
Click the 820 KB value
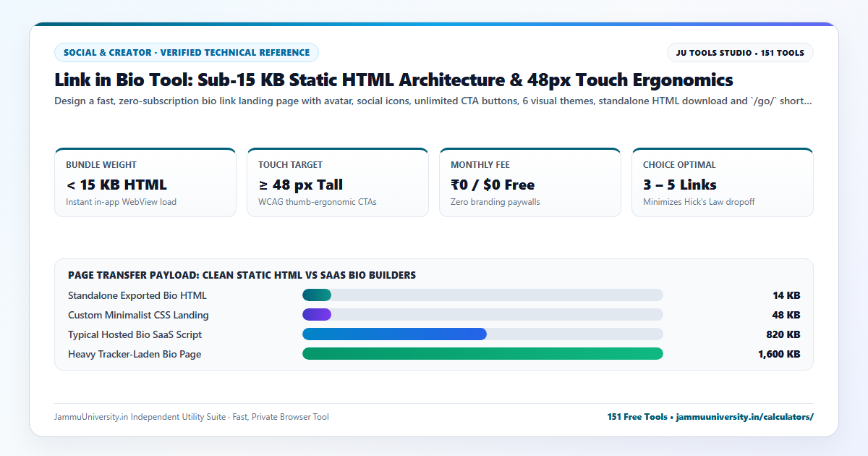pos(783,334)
